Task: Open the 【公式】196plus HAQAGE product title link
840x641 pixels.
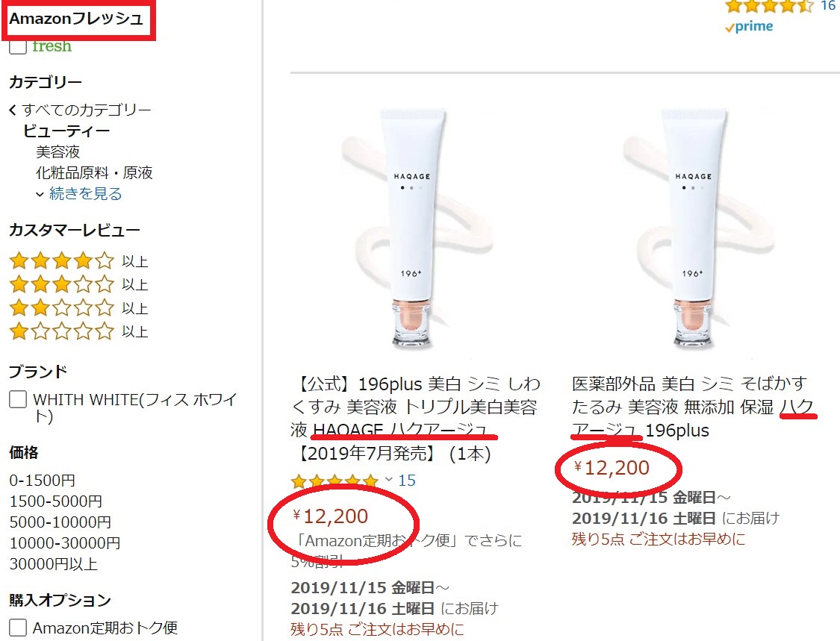Action: tap(416, 419)
